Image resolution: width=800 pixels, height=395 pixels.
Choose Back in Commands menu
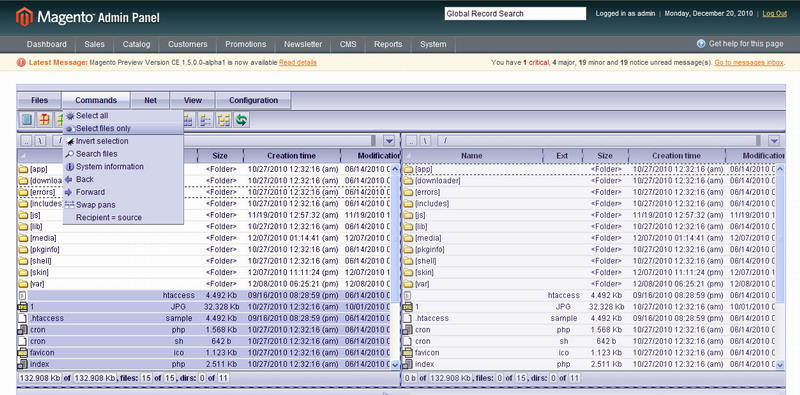click(x=123, y=180)
